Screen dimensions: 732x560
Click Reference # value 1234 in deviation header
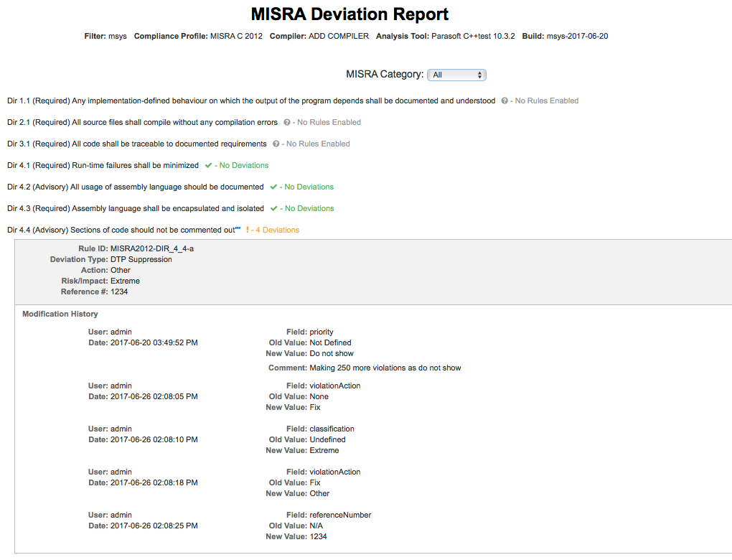point(119,291)
